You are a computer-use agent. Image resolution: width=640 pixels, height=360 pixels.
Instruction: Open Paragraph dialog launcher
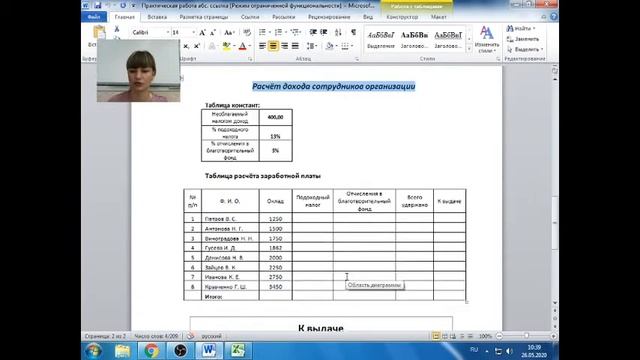[x=357, y=59]
